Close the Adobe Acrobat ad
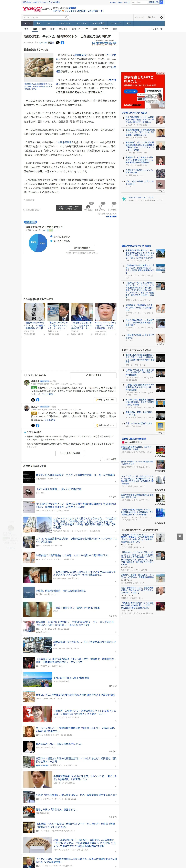 (163, 73)
